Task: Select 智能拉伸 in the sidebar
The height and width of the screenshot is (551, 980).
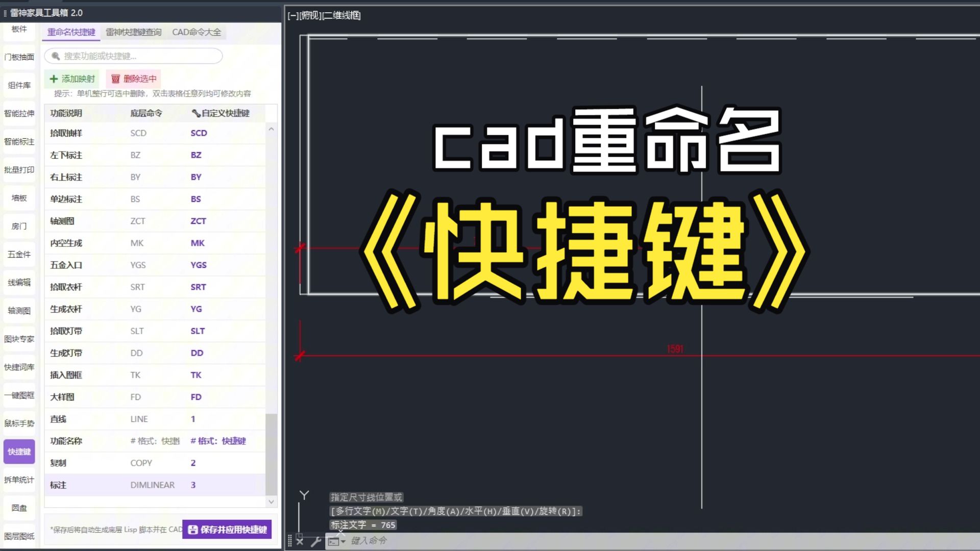Action: tap(19, 113)
